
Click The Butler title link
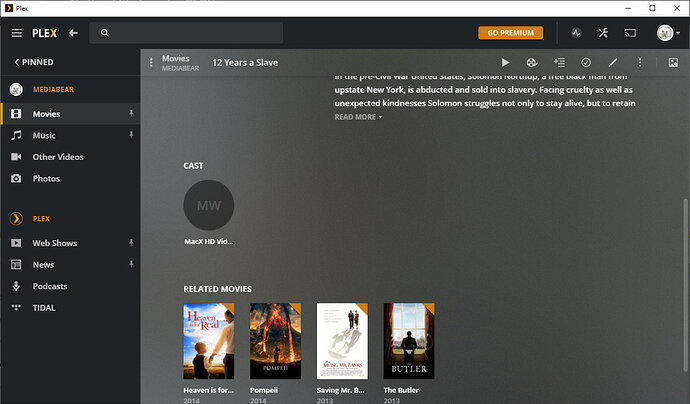point(401,390)
